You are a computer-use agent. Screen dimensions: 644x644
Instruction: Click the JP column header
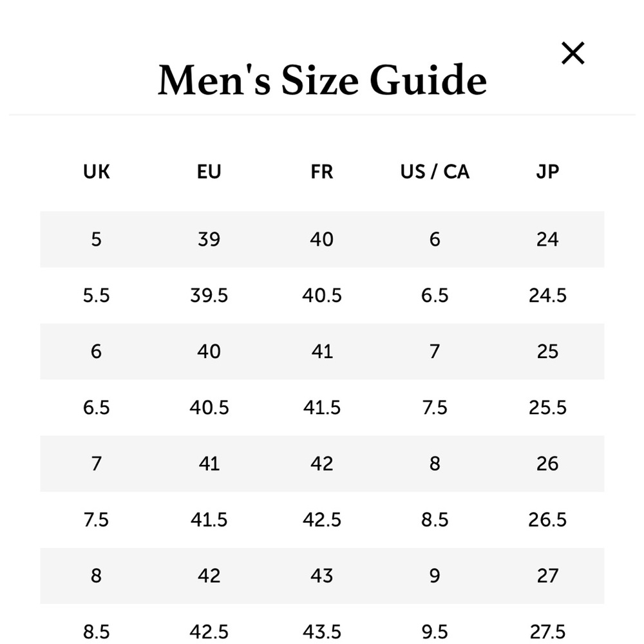547,172
